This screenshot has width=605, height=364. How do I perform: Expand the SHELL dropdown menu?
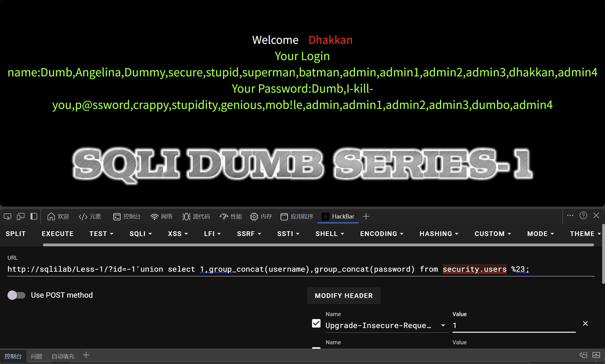tap(330, 234)
